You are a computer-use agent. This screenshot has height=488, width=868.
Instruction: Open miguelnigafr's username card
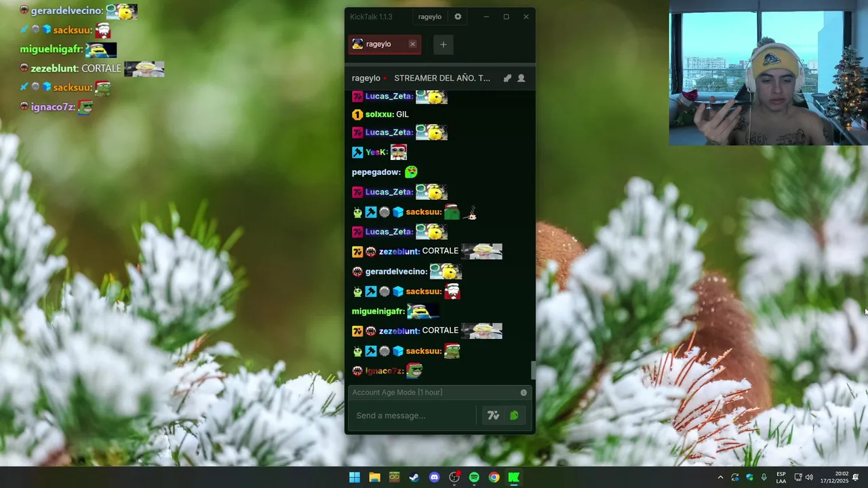pos(378,312)
